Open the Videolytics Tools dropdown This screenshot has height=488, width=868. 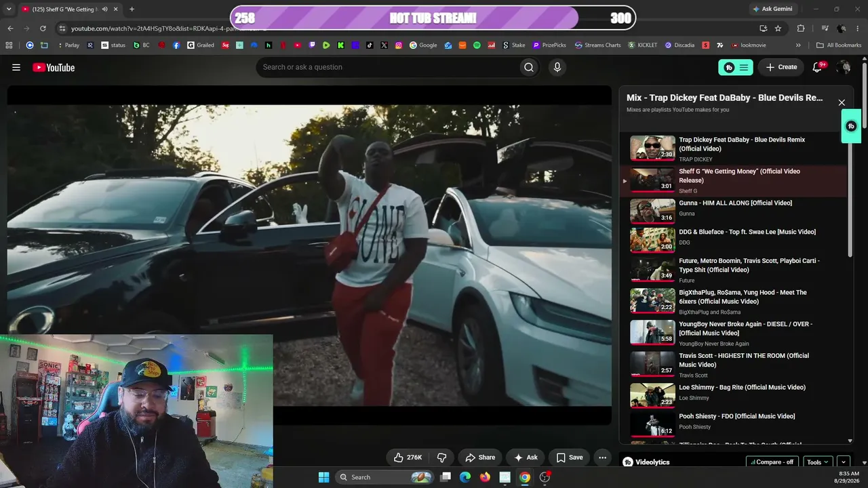pyautogui.click(x=817, y=462)
